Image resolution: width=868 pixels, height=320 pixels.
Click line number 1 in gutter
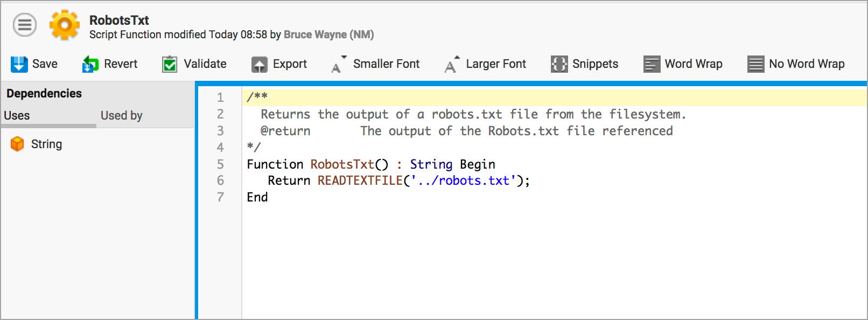point(220,98)
